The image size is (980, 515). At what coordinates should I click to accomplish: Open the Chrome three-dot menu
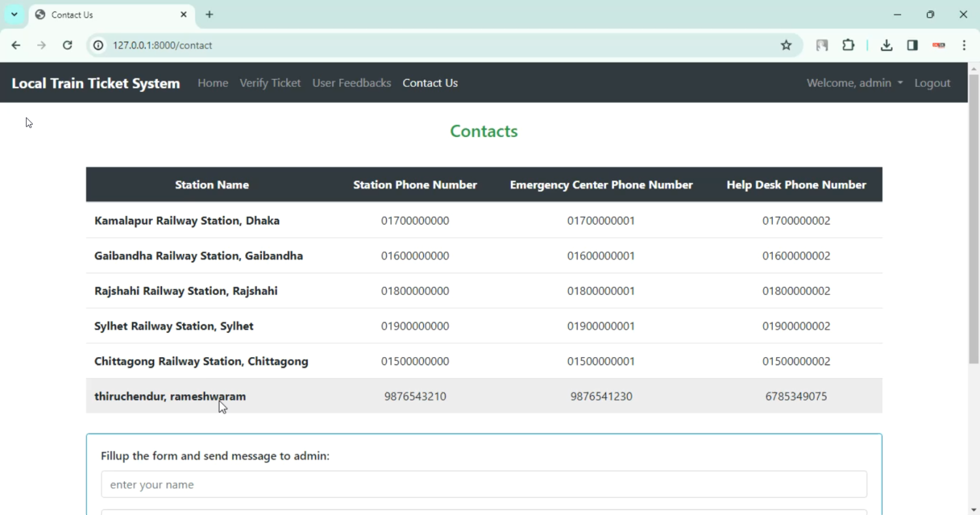click(x=964, y=45)
